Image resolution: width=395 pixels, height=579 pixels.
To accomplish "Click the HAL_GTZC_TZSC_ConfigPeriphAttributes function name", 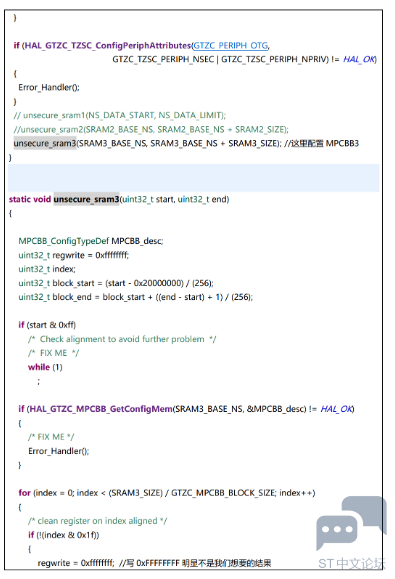I will click(108, 45).
